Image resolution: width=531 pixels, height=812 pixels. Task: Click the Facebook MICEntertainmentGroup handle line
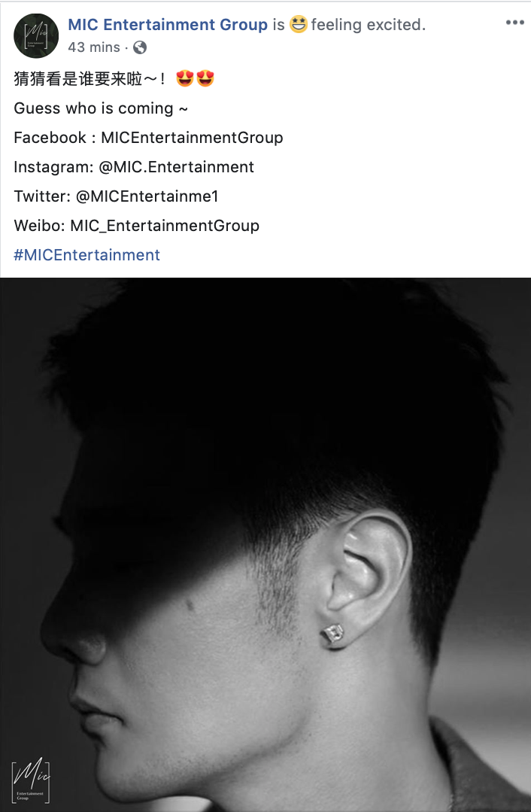click(148, 138)
